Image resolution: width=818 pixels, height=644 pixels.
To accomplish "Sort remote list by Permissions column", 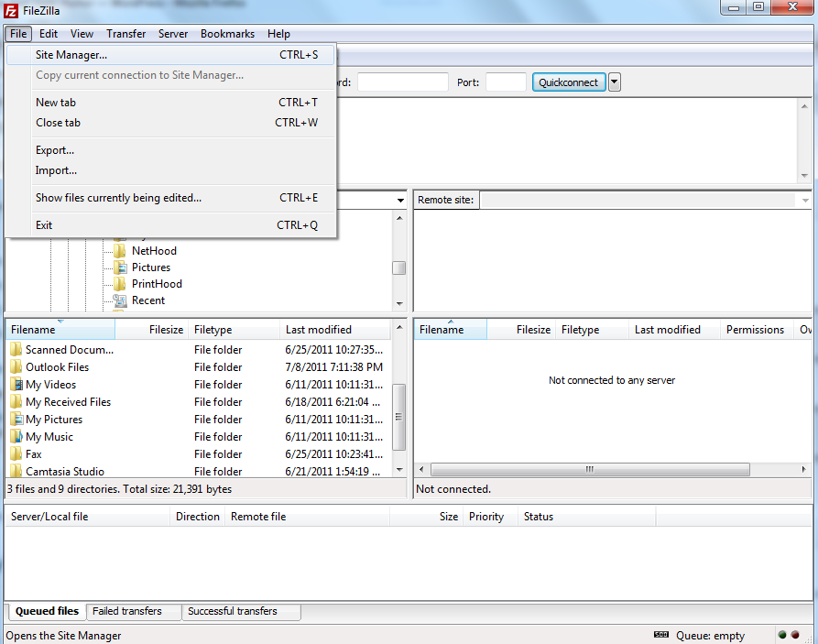I will coord(757,330).
